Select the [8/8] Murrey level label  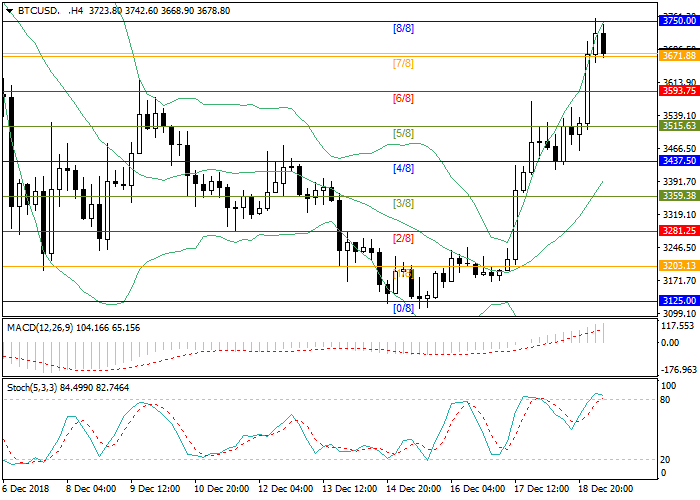point(403,29)
